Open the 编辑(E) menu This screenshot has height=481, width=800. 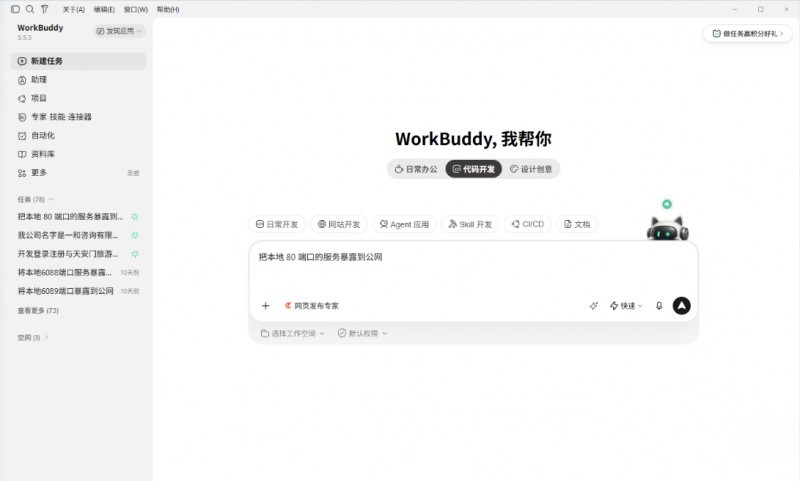(x=104, y=10)
